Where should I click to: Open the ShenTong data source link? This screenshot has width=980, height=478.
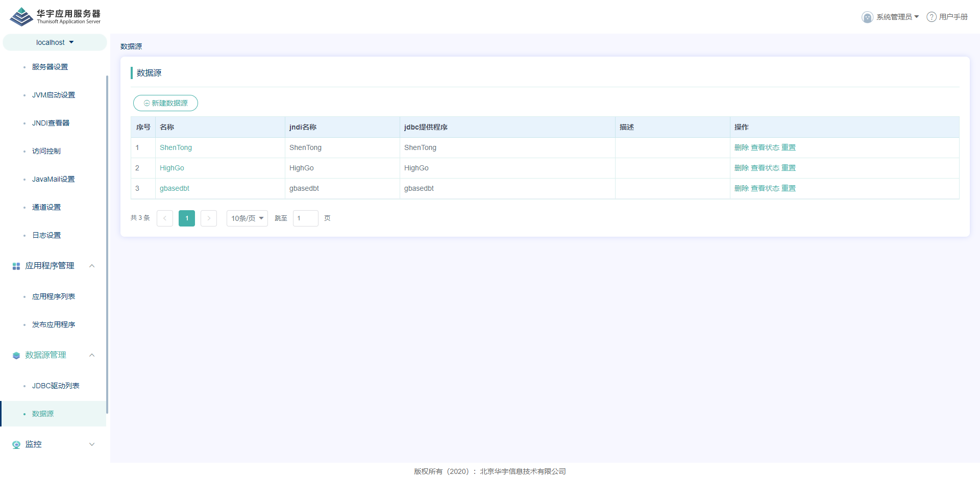coord(176,147)
